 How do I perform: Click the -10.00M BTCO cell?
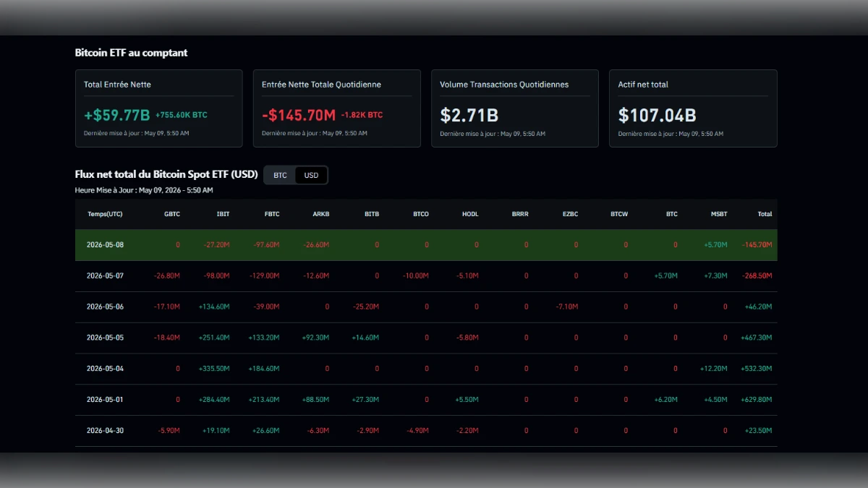[x=416, y=276]
